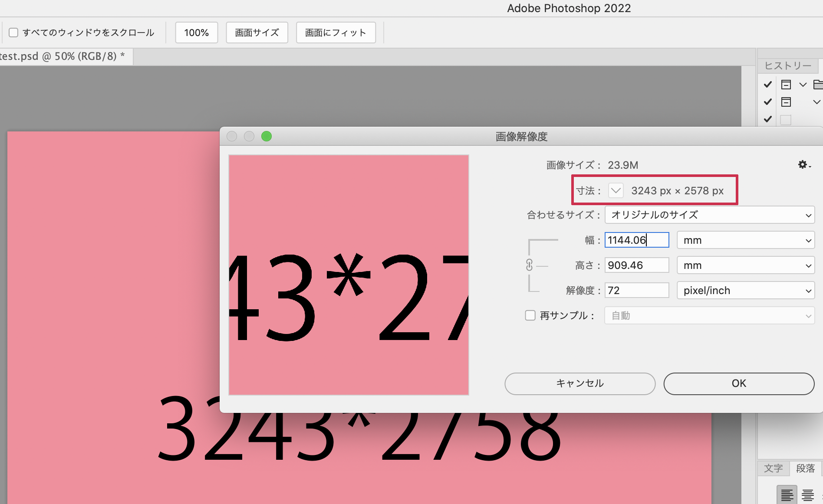Screen dimensions: 823x504
Task: Toggle the third checkmark in the actions panel
Action: (x=768, y=119)
